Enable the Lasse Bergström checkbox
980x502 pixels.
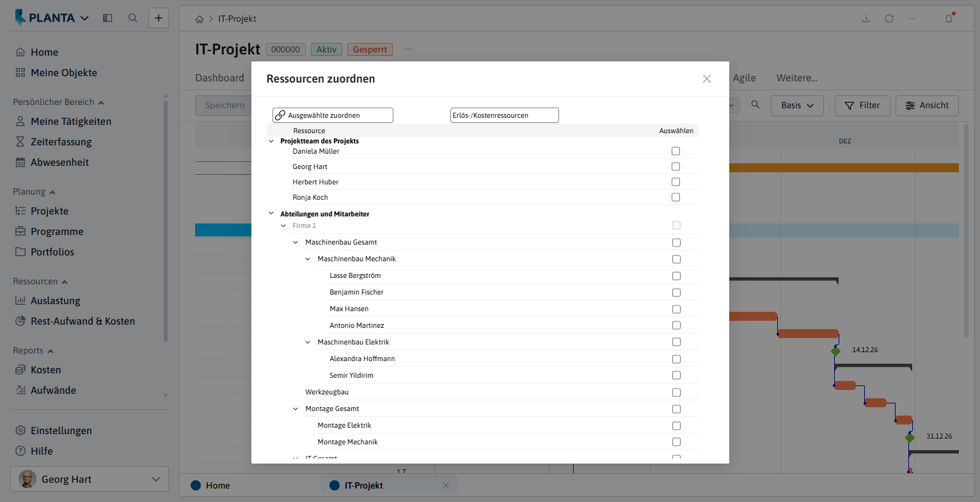click(676, 276)
